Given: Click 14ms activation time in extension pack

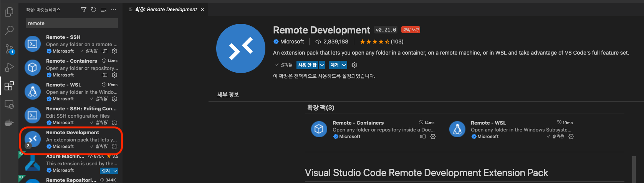Looking at the screenshot, I should [427, 123].
